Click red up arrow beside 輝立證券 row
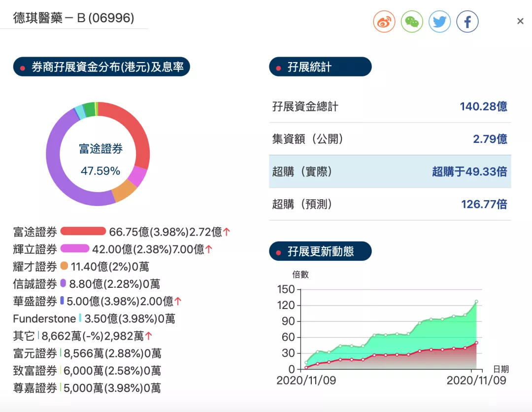 [209, 249]
